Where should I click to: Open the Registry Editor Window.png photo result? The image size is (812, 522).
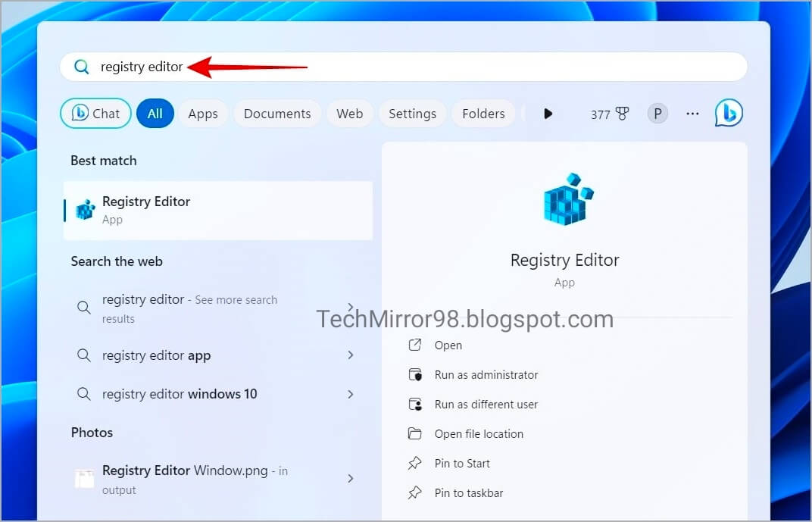[x=218, y=480]
